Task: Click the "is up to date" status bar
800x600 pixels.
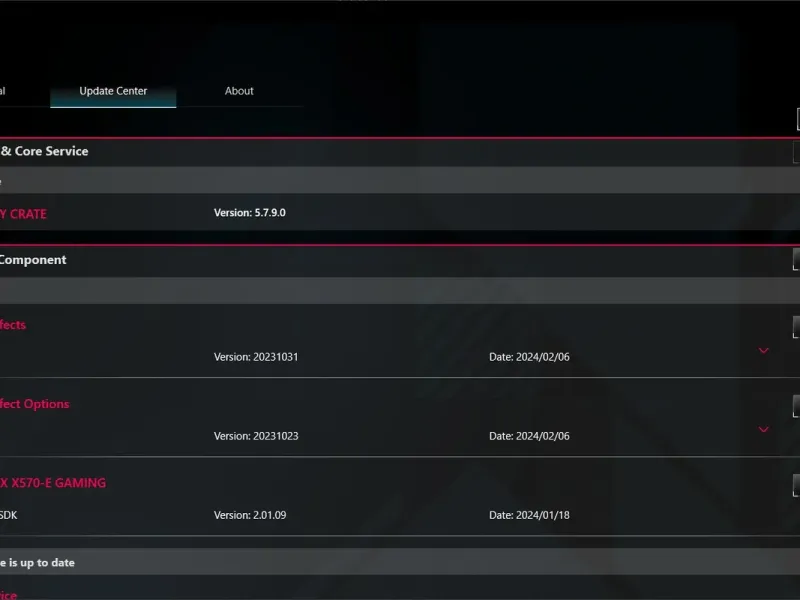Action: tap(400, 562)
